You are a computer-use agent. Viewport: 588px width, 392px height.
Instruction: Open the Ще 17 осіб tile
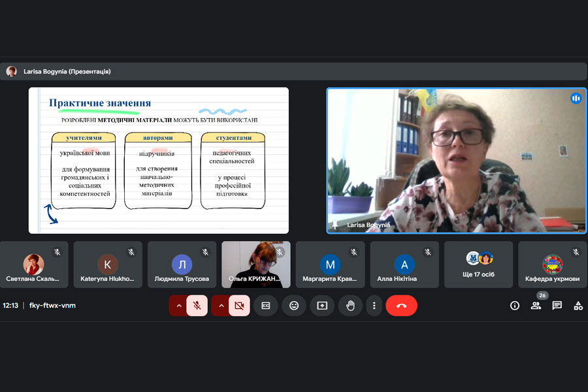(x=478, y=265)
